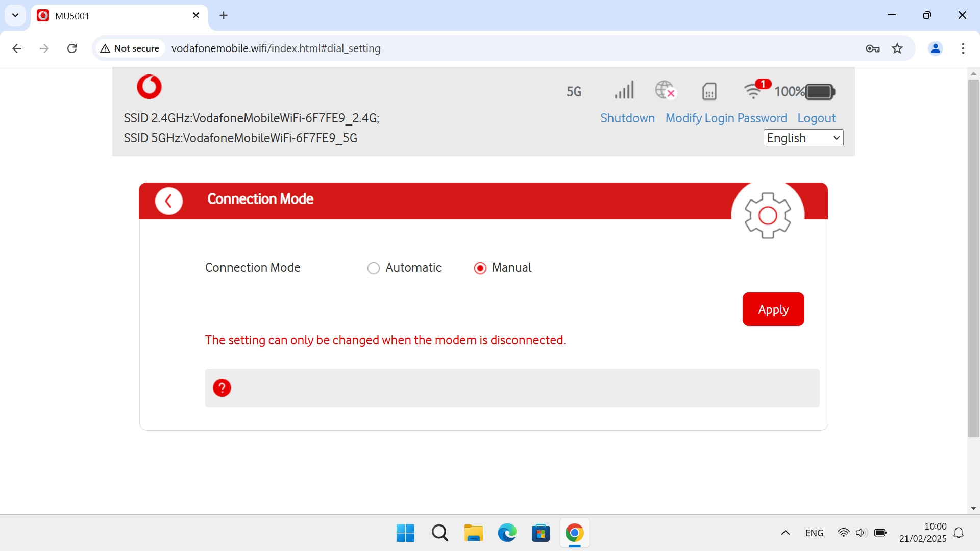The height and width of the screenshot is (551, 980).
Task: Click the Vodafone logo icon
Action: 149,87
